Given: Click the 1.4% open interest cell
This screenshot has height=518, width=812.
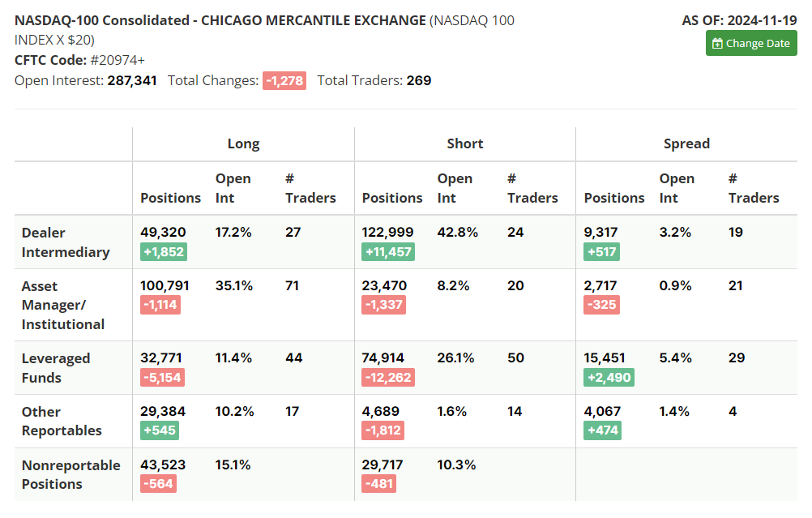Looking at the screenshot, I should tap(674, 411).
